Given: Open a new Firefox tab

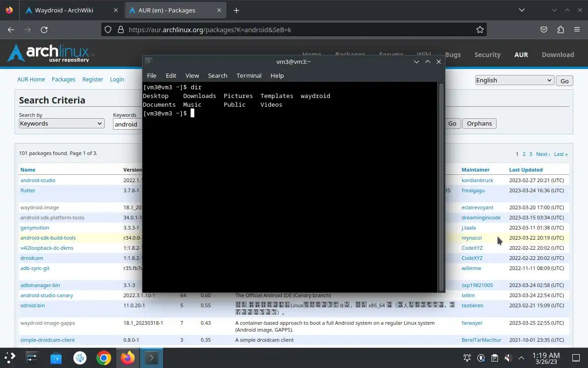Looking at the screenshot, I should (x=236, y=10).
